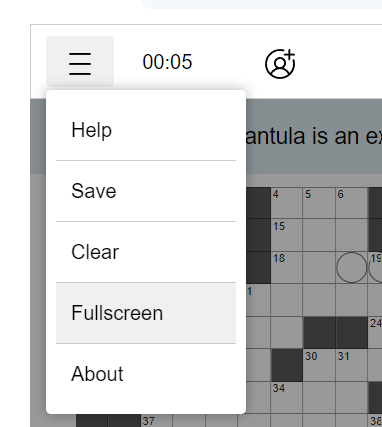Click crossword square numbered 31

tap(352, 365)
